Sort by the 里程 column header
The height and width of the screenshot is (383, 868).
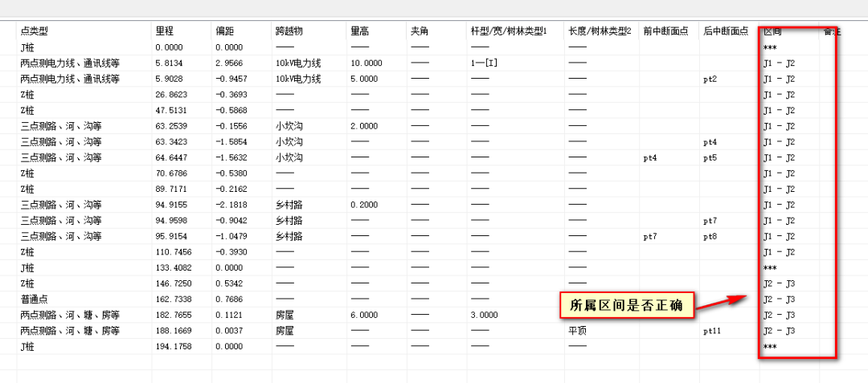tap(164, 31)
